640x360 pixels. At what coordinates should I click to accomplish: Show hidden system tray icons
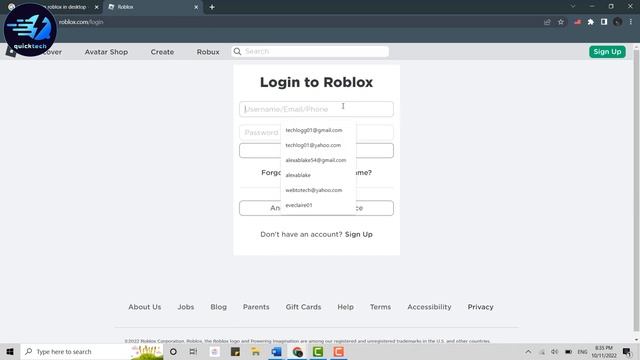point(528,351)
